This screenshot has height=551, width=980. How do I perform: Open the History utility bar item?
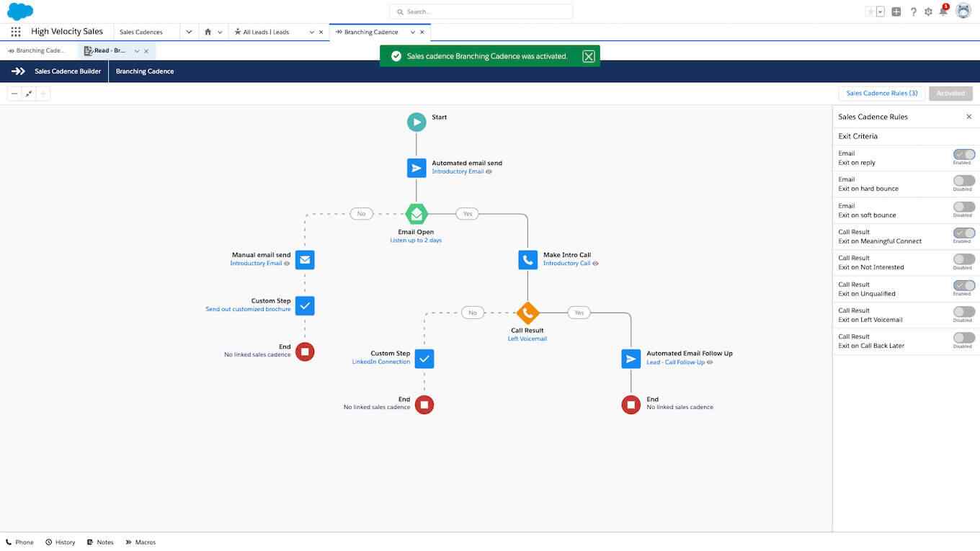coord(60,542)
